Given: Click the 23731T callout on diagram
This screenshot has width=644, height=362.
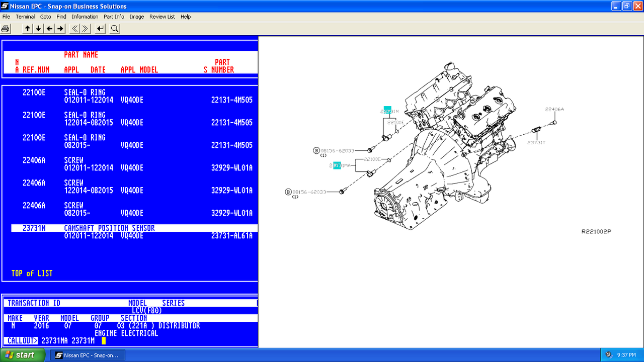Looking at the screenshot, I should pos(536,143).
